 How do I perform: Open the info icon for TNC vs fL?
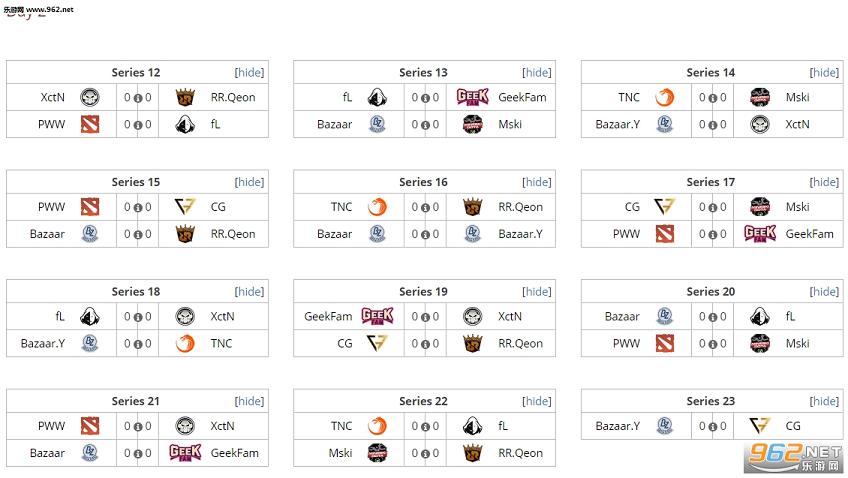[x=424, y=427]
